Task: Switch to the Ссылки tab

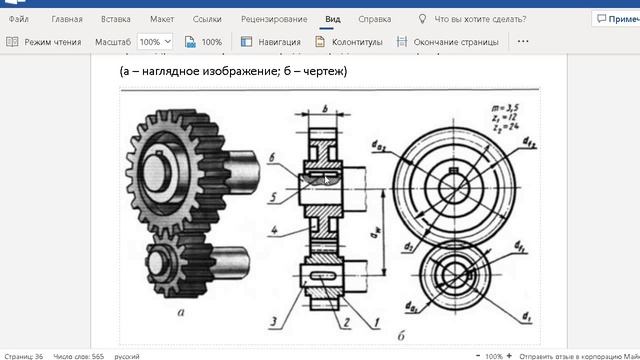Action: (207, 19)
